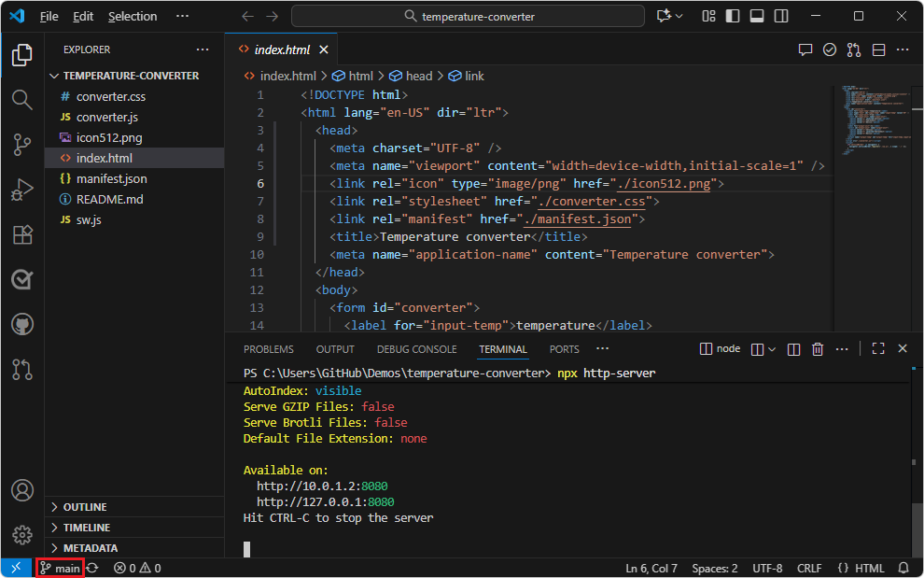Open the Extensions view
This screenshot has width=924, height=578.
(x=21, y=234)
